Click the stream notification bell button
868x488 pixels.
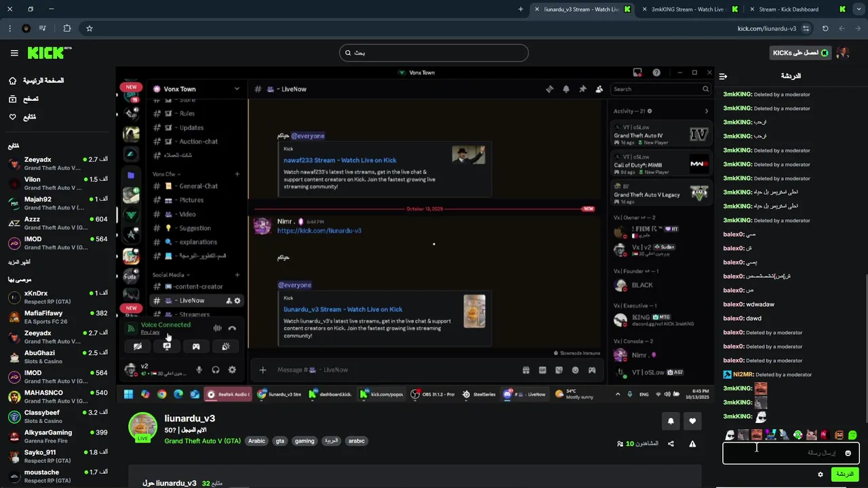click(671, 421)
